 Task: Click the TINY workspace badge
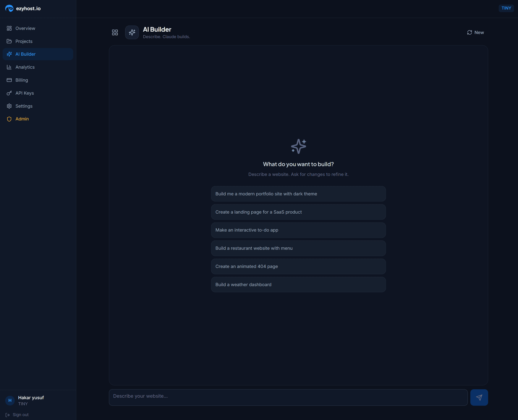pos(506,8)
